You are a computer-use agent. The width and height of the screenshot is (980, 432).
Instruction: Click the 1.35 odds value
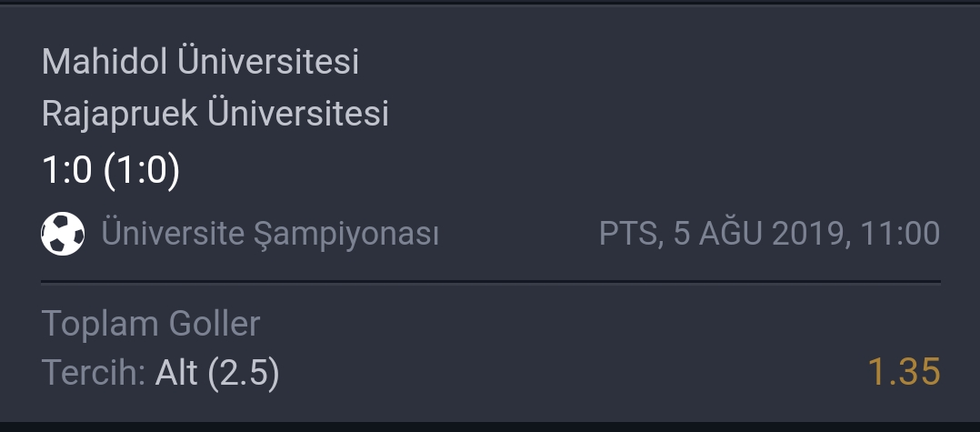tap(904, 372)
